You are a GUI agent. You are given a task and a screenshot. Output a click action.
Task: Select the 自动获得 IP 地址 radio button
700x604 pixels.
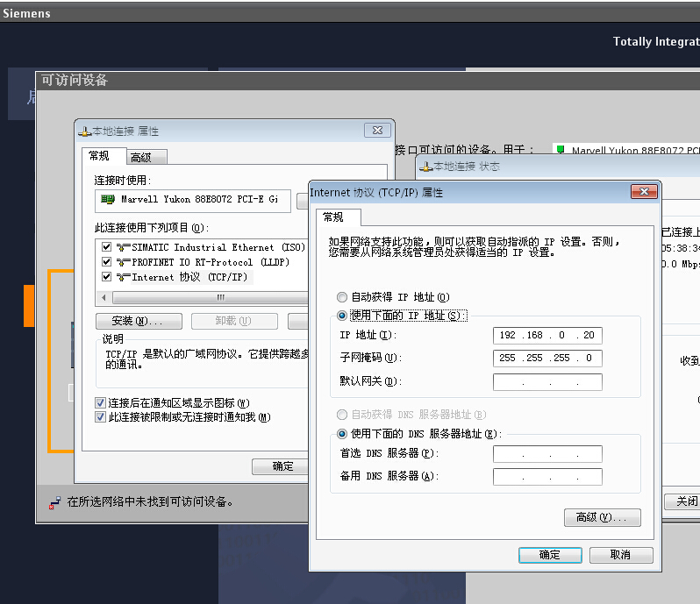pyautogui.click(x=342, y=298)
